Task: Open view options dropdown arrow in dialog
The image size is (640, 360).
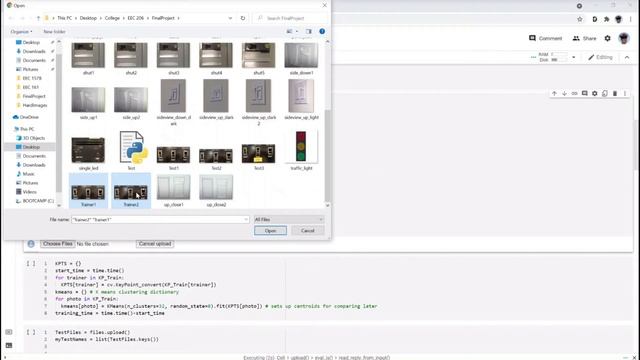Action: click(x=297, y=31)
